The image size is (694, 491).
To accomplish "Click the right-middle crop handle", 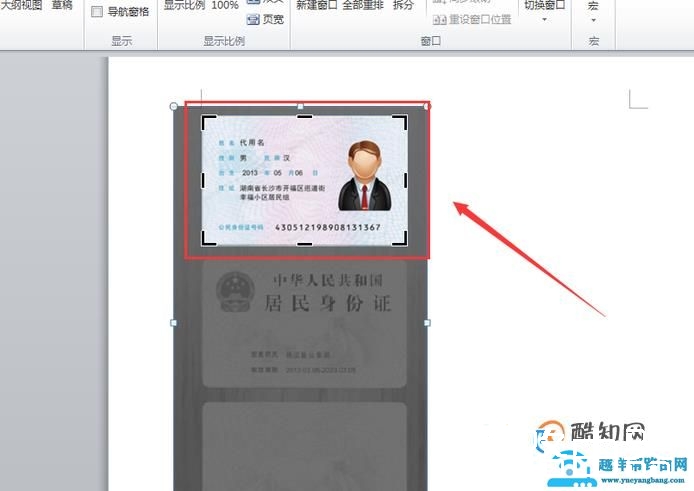I will coord(405,180).
